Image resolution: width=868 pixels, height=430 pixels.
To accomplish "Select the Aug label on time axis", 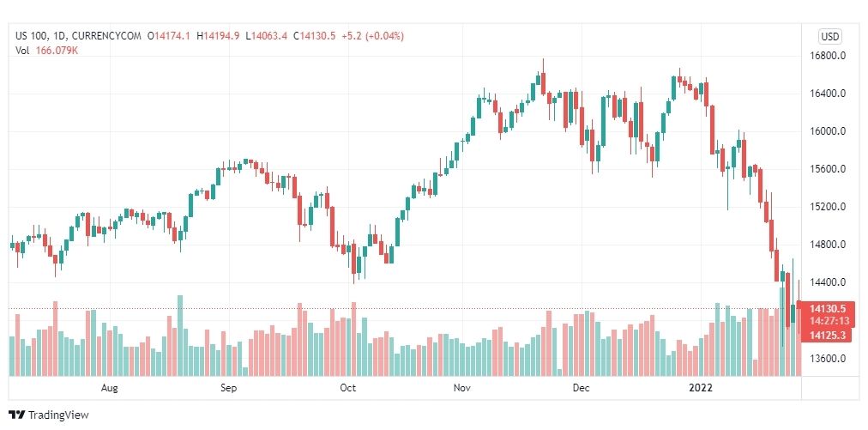I will tap(110, 388).
